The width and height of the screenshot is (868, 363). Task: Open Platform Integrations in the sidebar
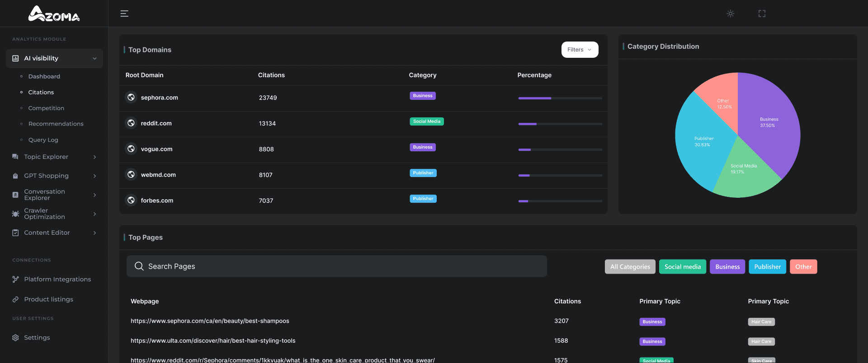click(x=57, y=279)
